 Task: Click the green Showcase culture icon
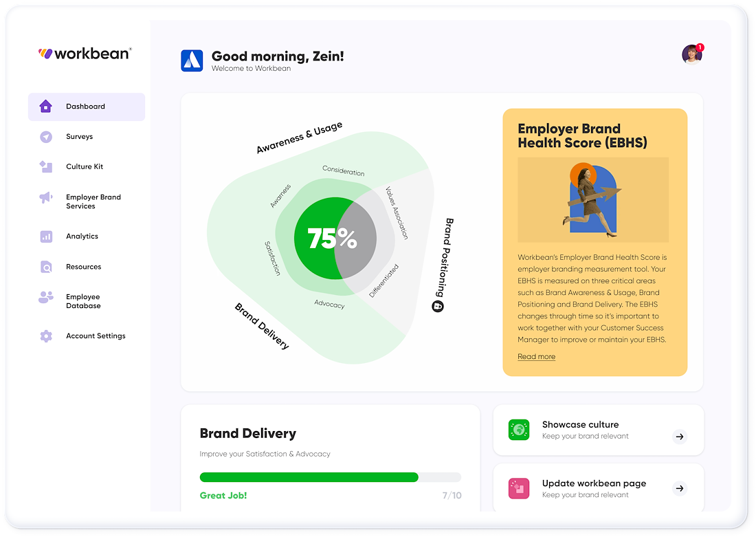click(519, 430)
